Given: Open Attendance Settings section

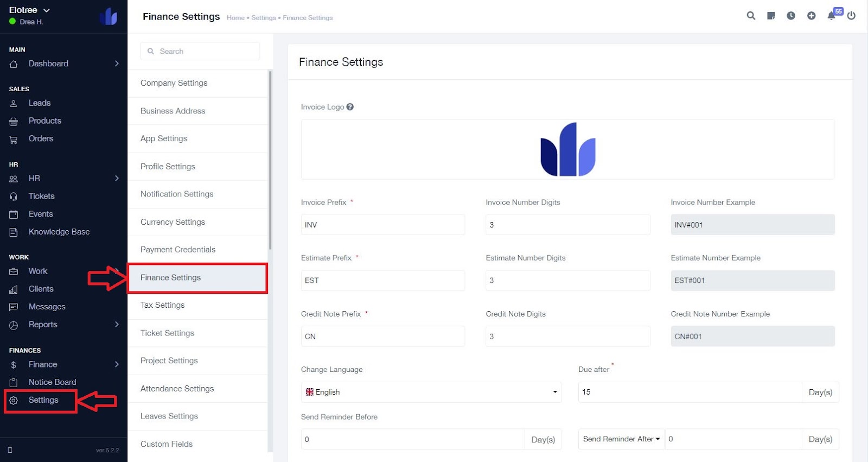Looking at the screenshot, I should pyautogui.click(x=198, y=389).
